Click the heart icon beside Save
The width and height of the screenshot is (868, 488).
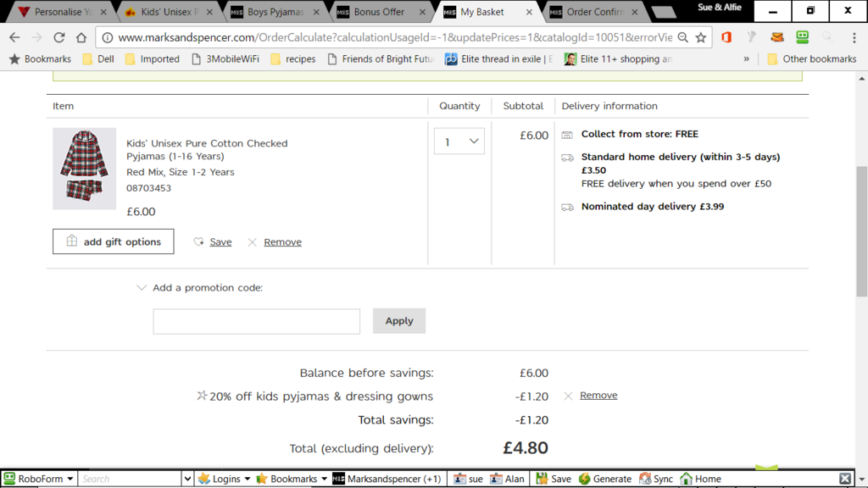[x=198, y=241]
